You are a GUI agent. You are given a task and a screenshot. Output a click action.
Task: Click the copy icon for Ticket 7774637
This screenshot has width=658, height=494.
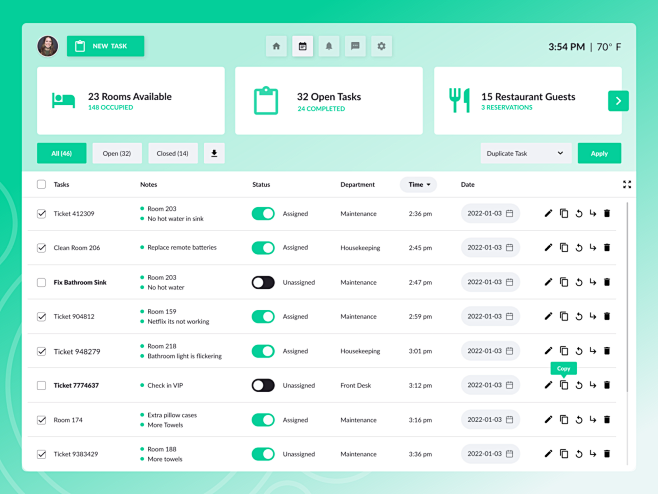pos(564,385)
